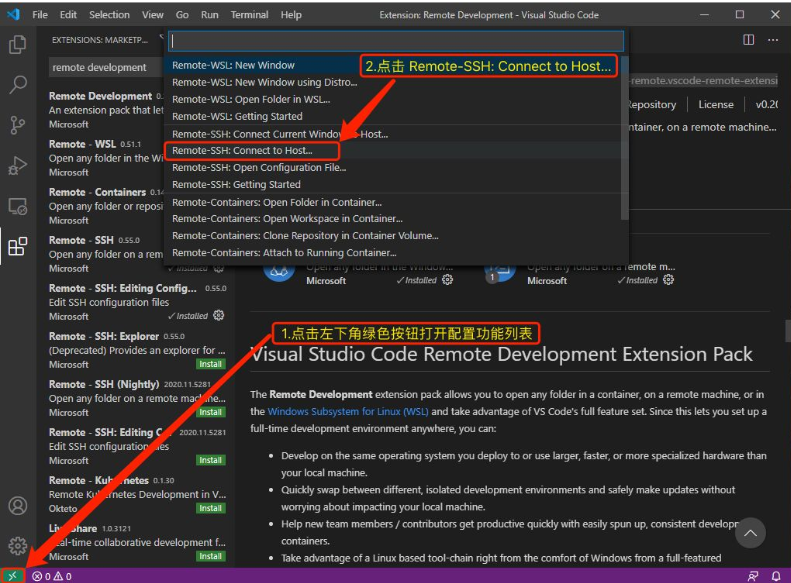Install Remote - SSH (Nightly) extension
The width and height of the screenshot is (791, 583).
coord(210,412)
